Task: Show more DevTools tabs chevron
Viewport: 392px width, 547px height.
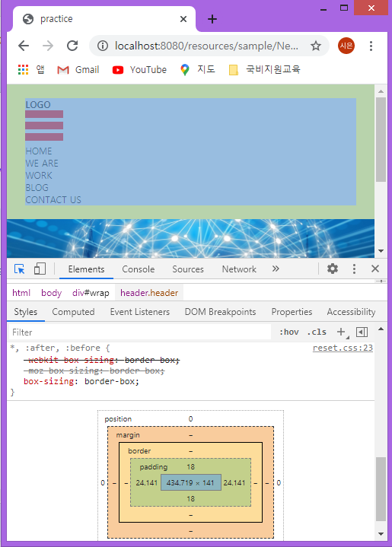Action: pos(276,269)
